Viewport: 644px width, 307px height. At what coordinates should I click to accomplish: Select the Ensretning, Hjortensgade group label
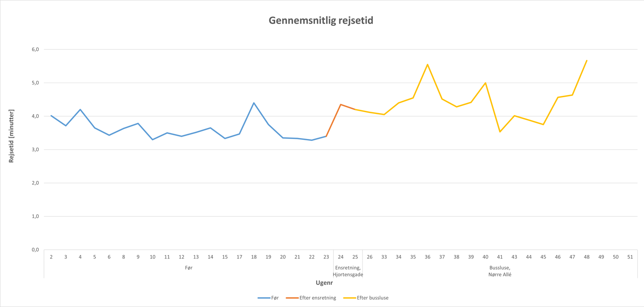click(x=348, y=271)
